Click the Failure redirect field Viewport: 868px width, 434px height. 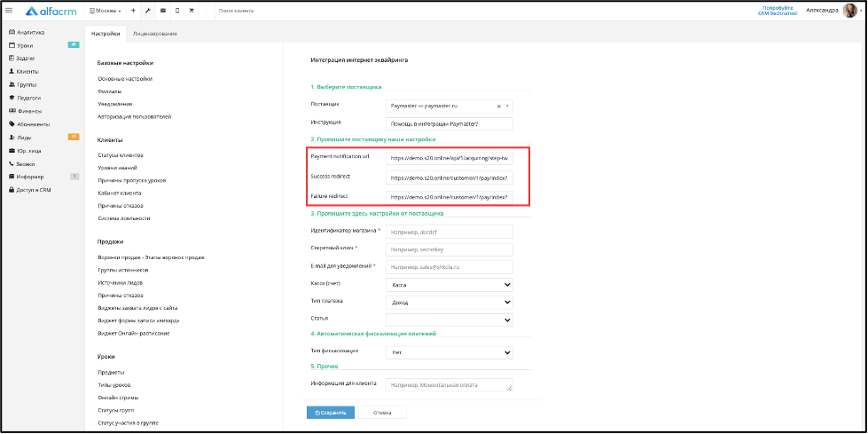449,197
